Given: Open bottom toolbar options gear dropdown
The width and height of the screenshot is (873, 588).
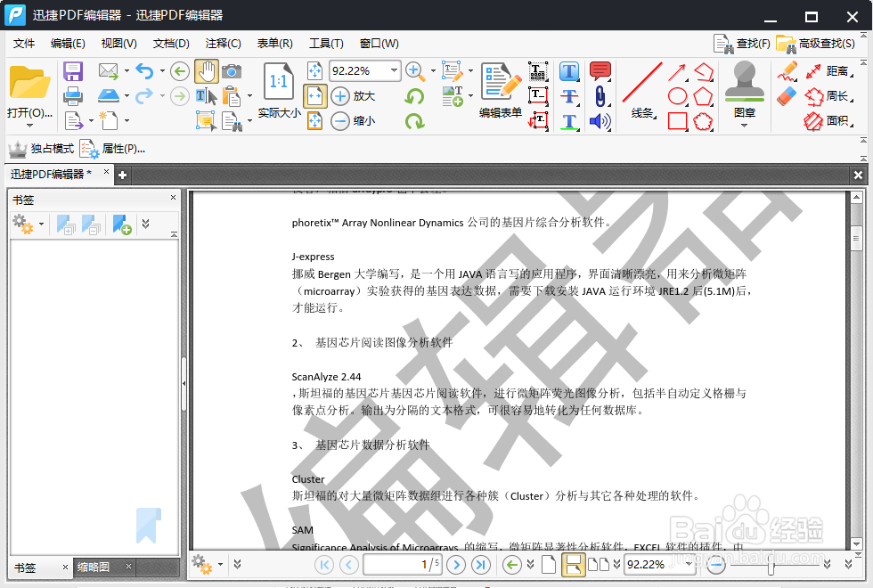Looking at the screenshot, I should tap(221, 565).
